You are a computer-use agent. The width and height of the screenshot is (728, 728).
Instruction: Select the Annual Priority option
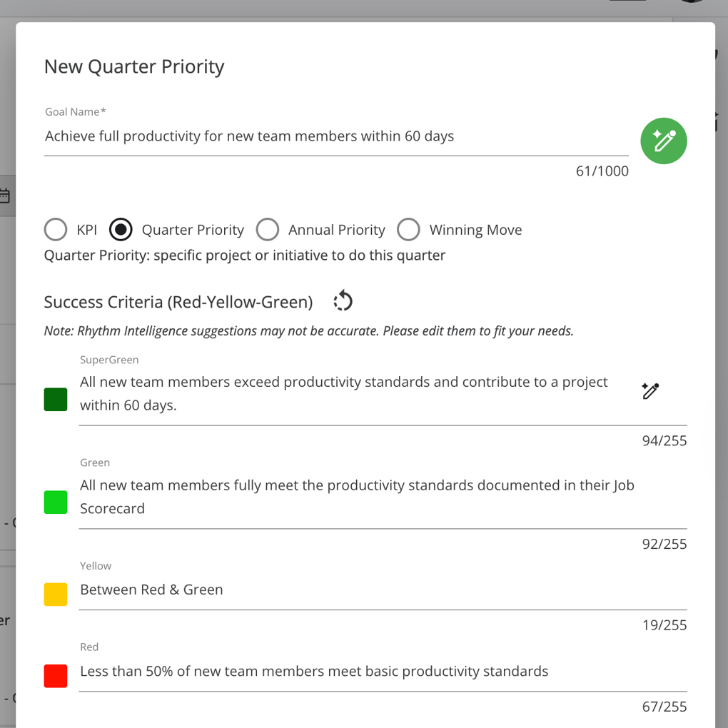click(268, 229)
